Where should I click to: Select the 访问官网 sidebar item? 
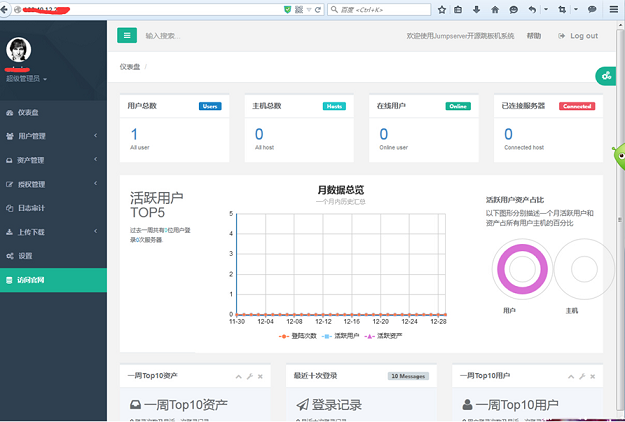tap(53, 280)
